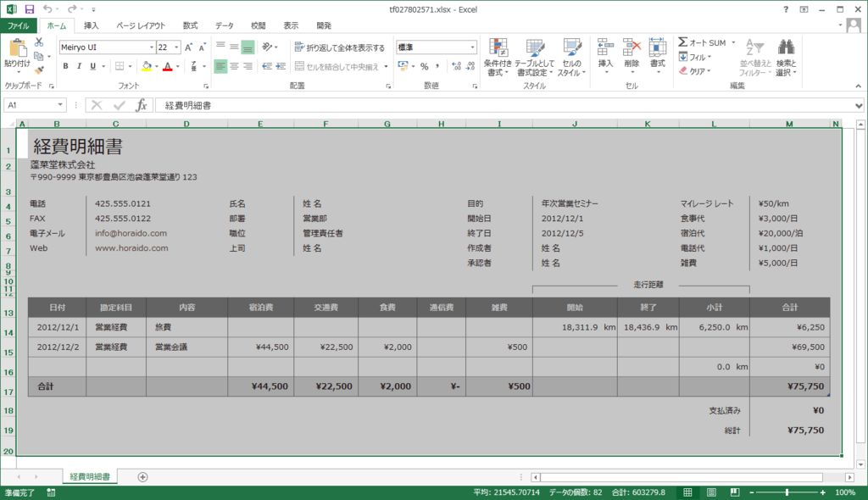This screenshot has height=500, width=868.
Task: Click the Cut scissors icon
Action: (x=39, y=42)
